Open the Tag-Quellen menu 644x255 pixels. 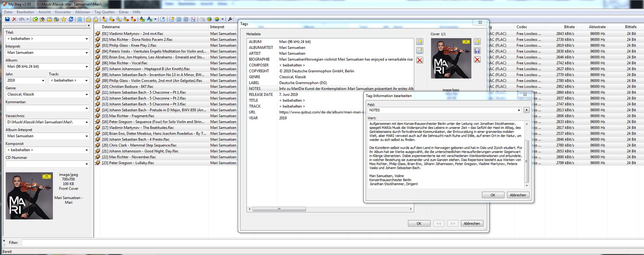click(x=104, y=12)
